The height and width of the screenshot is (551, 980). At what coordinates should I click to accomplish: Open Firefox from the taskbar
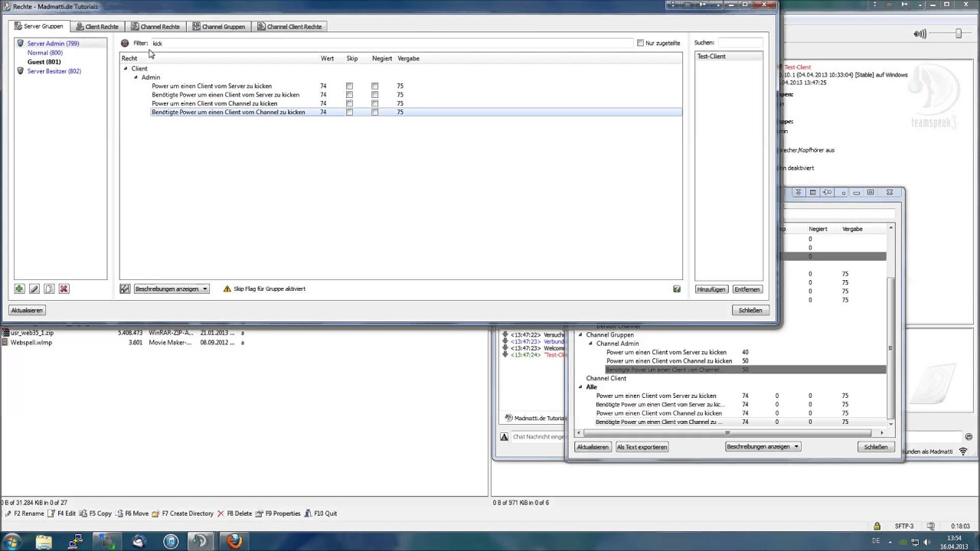click(x=234, y=542)
